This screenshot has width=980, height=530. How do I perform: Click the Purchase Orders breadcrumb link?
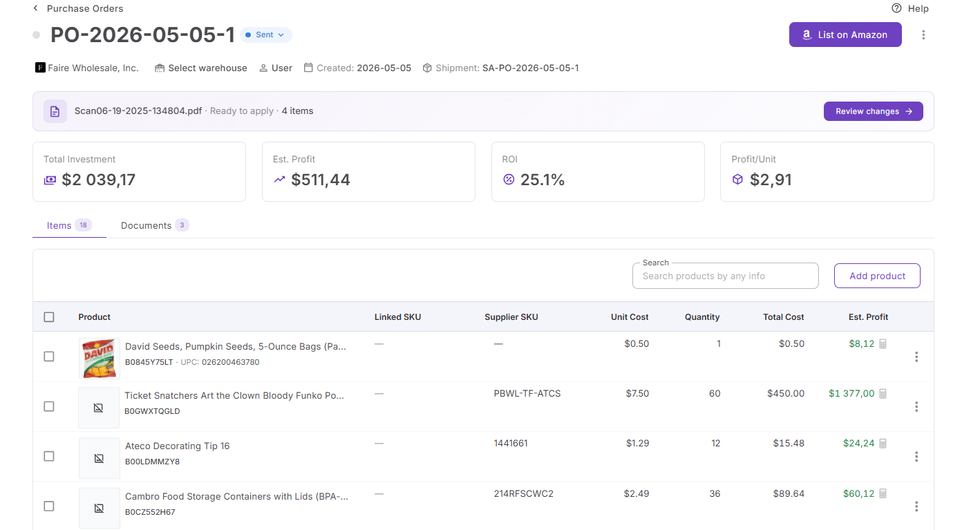(85, 8)
